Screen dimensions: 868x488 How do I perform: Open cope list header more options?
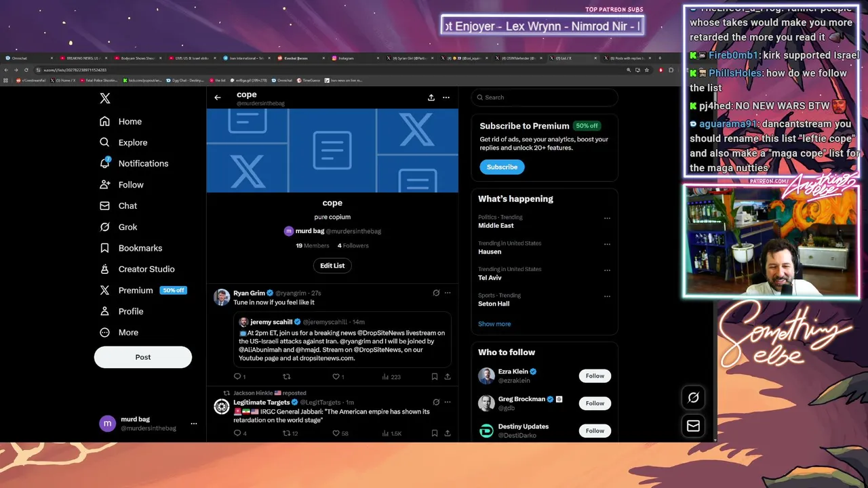coord(446,98)
